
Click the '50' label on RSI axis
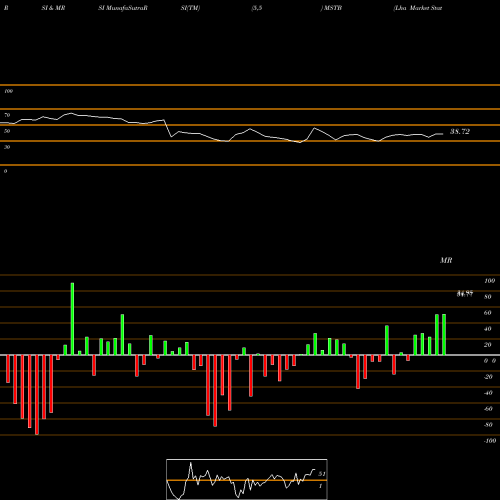click(7, 131)
